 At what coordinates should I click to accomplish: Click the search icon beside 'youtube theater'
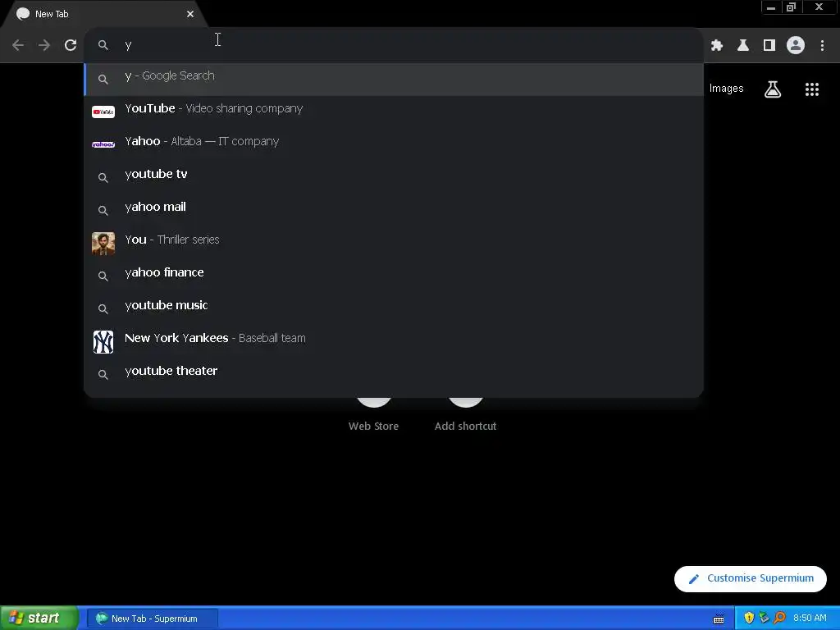point(103,374)
